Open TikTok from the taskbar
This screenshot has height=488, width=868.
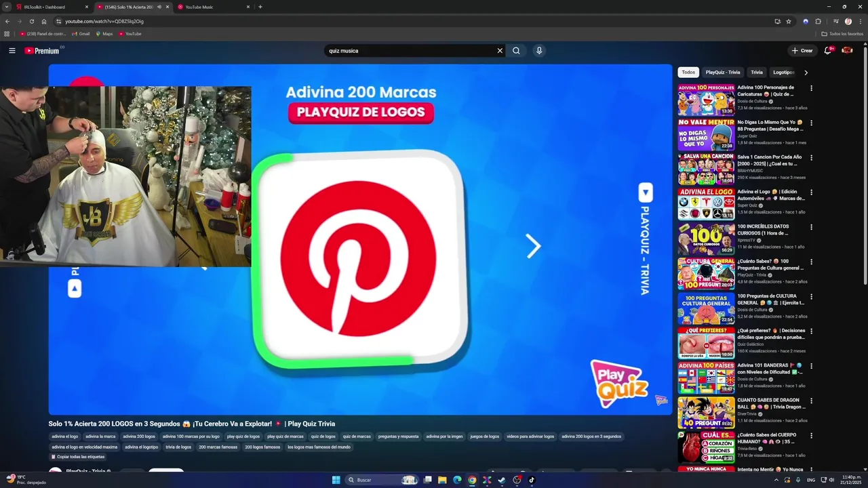pos(532,480)
